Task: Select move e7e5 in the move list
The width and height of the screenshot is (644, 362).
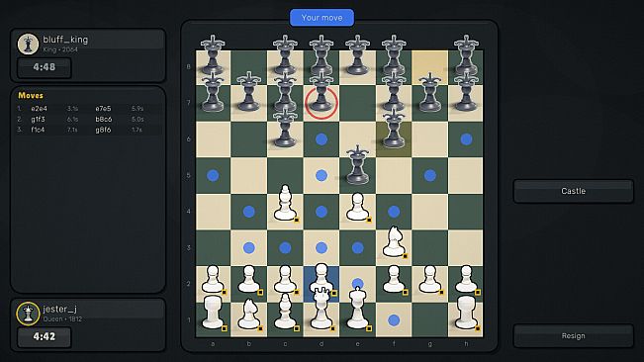Action: pos(103,109)
